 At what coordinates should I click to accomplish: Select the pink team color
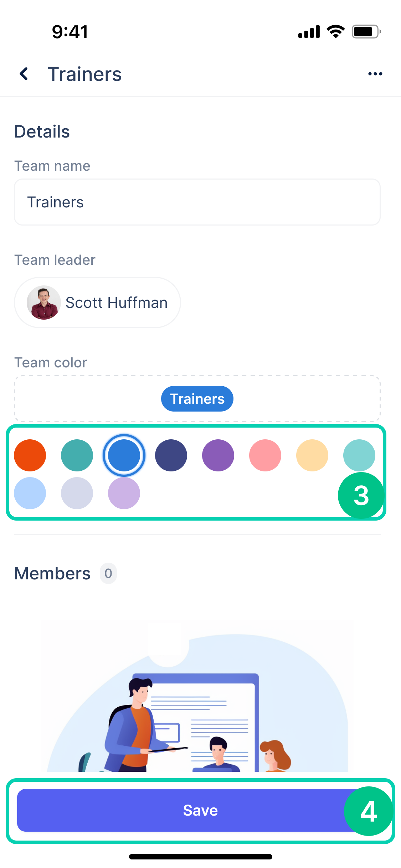265,455
